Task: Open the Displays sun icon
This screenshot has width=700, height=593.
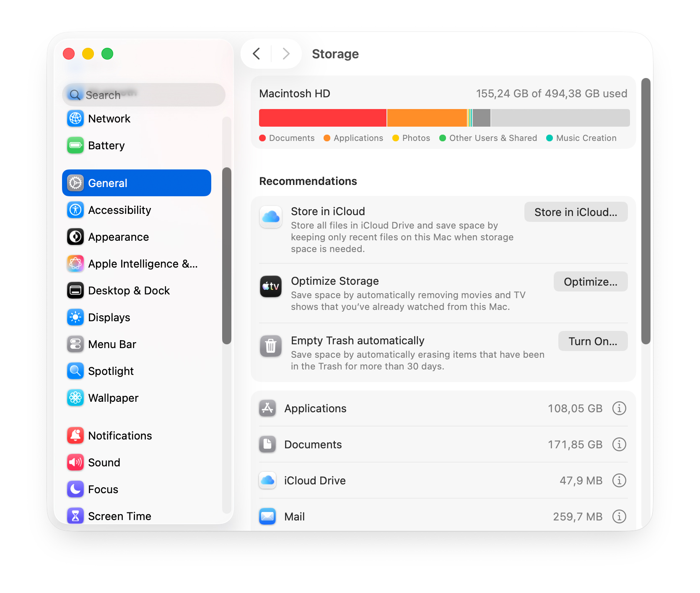Action: pos(75,317)
